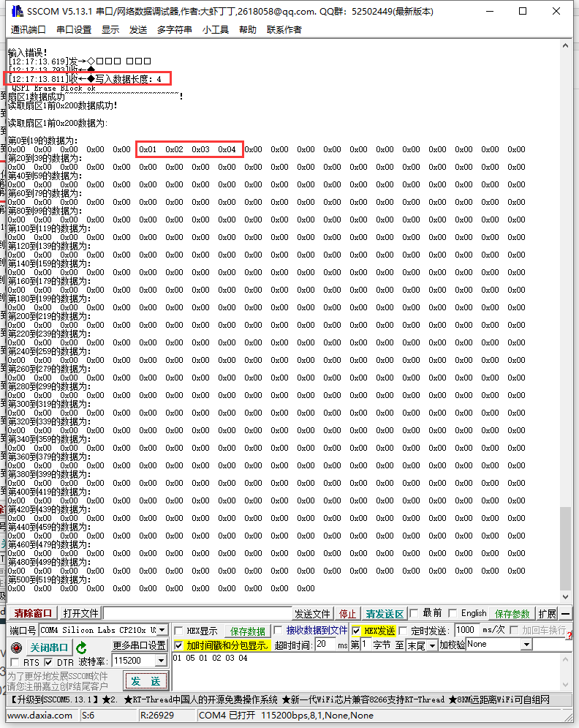The width and height of the screenshot is (579, 728).
Task: Toggle the 最前 always-on-top checkbox
Action: (x=415, y=613)
